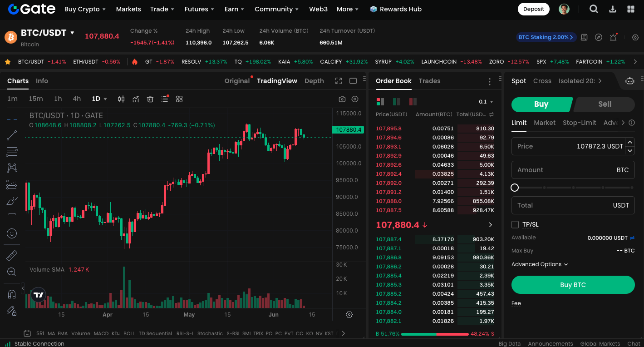Add the MACD indicator
This screenshot has height=347, width=644.
coord(101,333)
